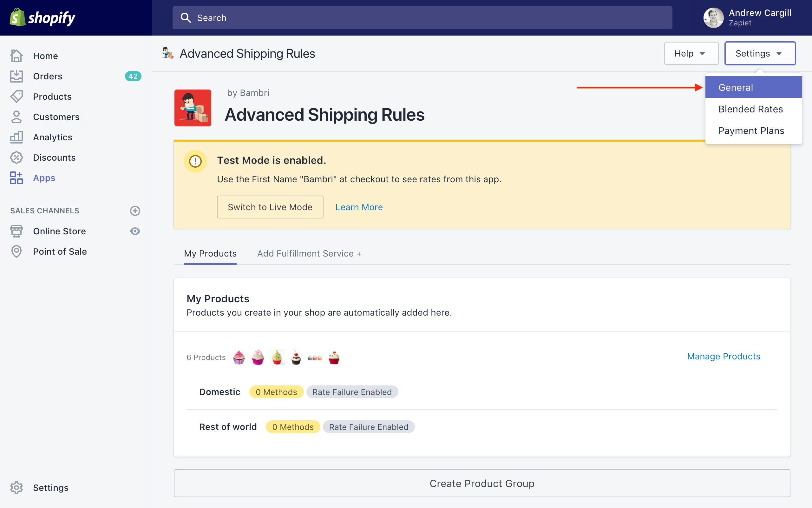Click the Home house icon
812x508 pixels.
[x=16, y=56]
